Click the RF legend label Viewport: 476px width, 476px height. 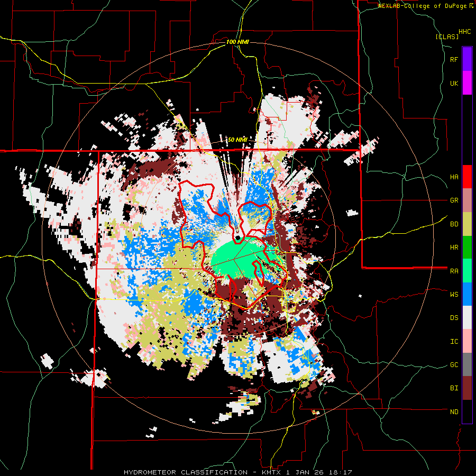pos(454,59)
